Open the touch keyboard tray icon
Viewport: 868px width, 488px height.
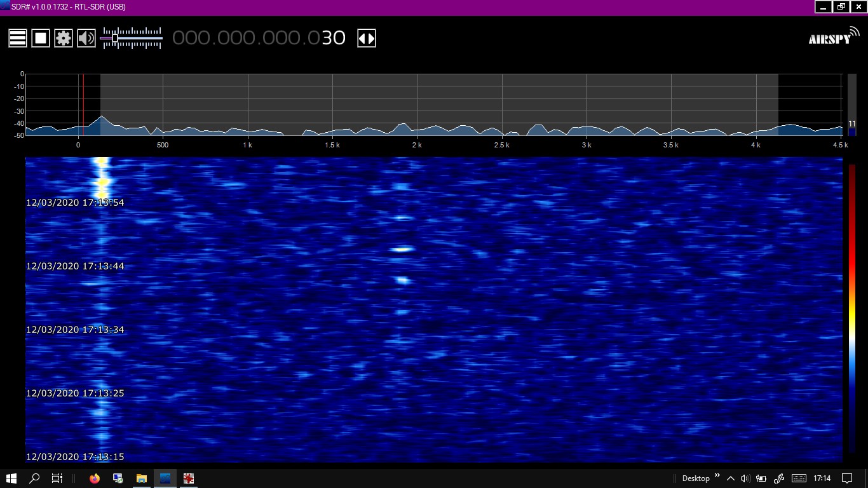tap(799, 478)
